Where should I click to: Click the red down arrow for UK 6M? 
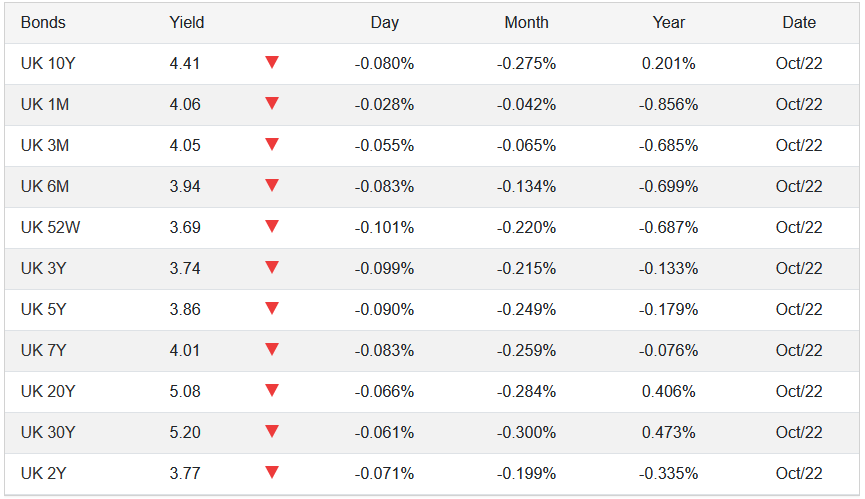272,186
